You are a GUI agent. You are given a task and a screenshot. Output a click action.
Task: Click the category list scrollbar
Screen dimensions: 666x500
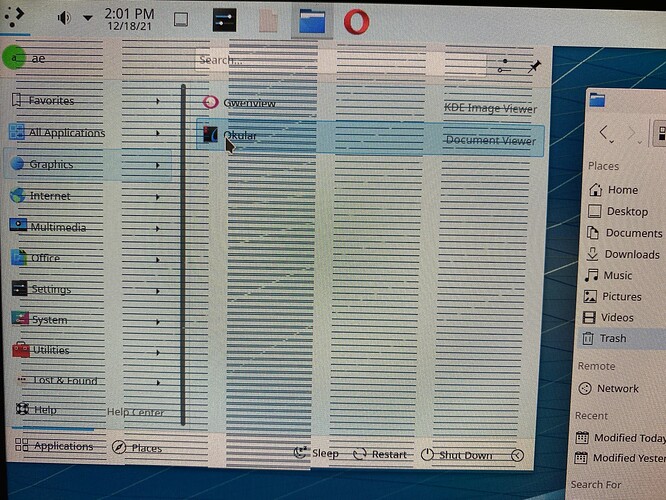click(183, 254)
